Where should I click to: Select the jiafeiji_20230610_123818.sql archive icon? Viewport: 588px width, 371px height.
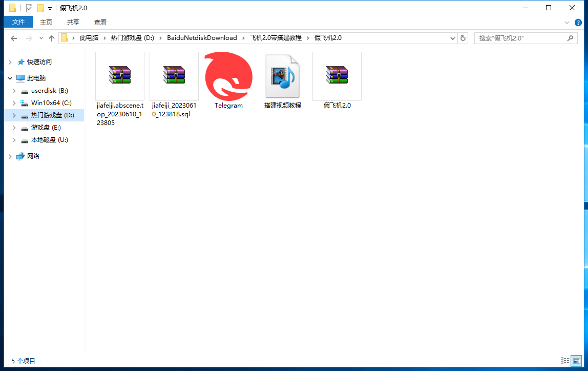click(174, 76)
